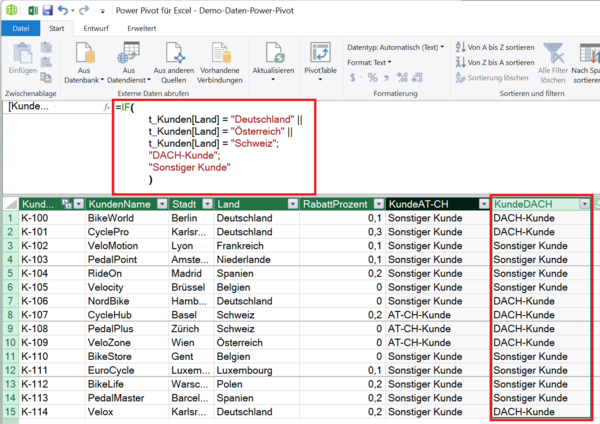This screenshot has height=424, width=600.
Task: Click the Undo arrow in quick access toolbar
Action: [63, 8]
